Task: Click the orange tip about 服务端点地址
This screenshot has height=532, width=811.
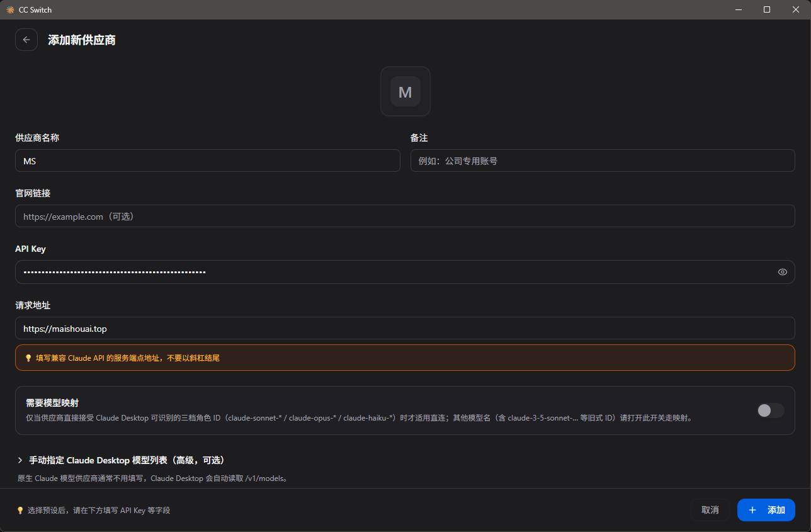Action: tap(405, 358)
